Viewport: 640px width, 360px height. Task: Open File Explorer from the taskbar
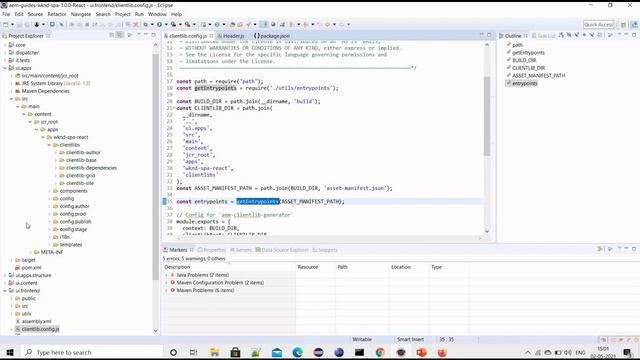[214, 352]
